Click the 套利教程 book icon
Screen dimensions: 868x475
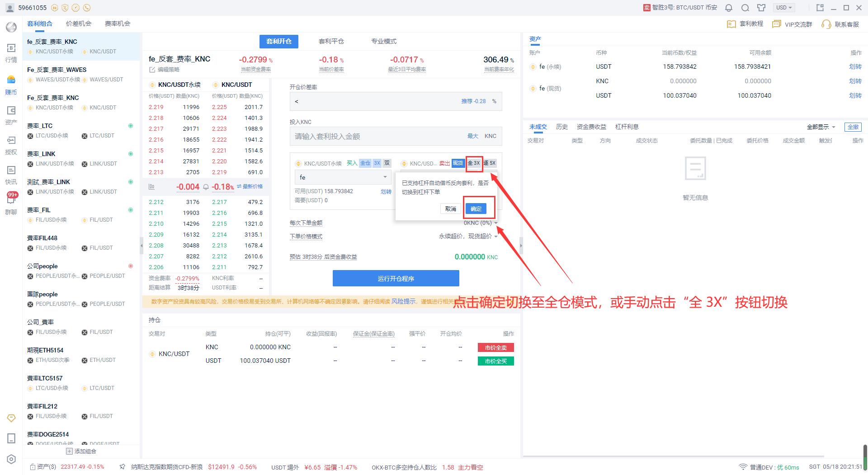(731, 24)
